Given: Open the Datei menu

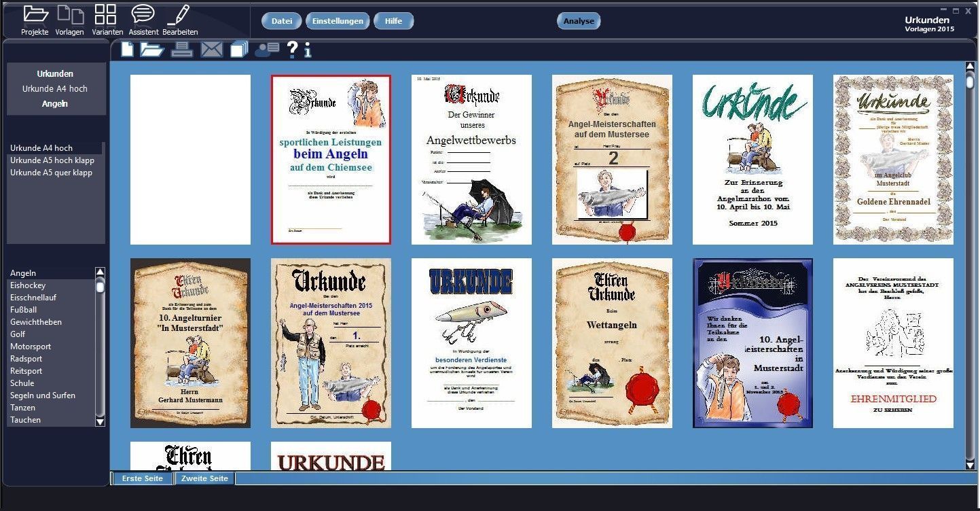Looking at the screenshot, I should point(281,21).
